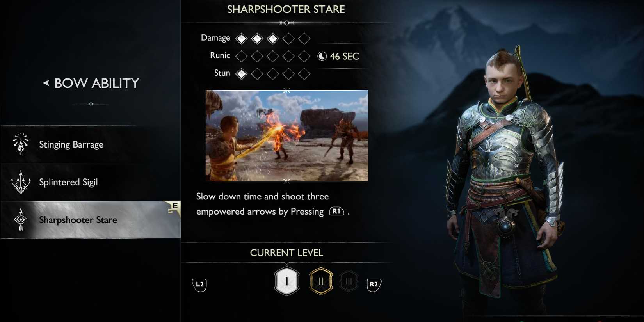The width and height of the screenshot is (644, 322).
Task: Go back using arrow beside Bow Ability
Action: (x=46, y=83)
